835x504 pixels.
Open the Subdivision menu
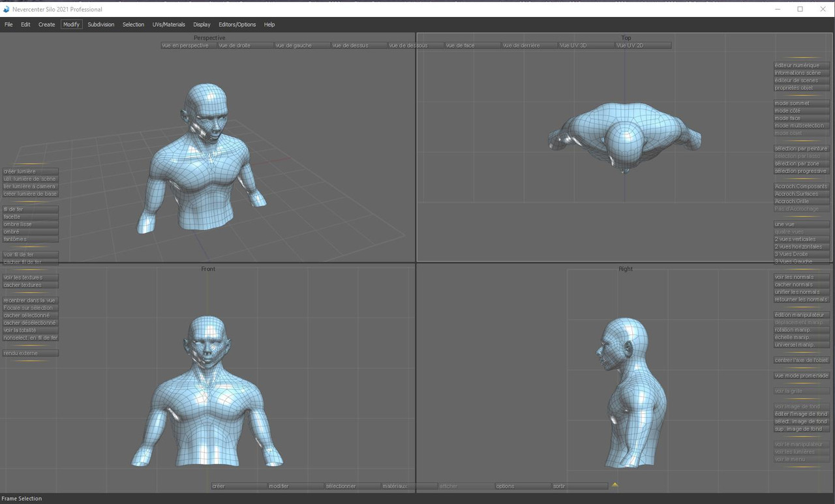101,25
